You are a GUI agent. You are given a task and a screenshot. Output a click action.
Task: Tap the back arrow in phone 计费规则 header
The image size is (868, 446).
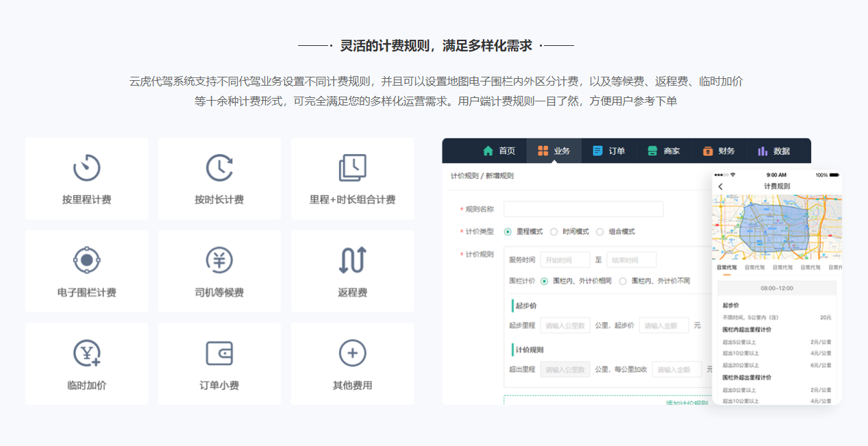720,187
